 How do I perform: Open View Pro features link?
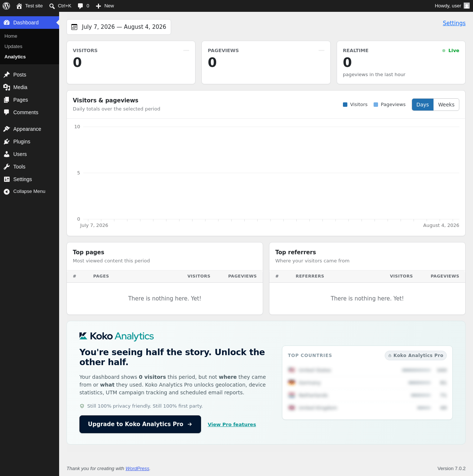(232, 425)
